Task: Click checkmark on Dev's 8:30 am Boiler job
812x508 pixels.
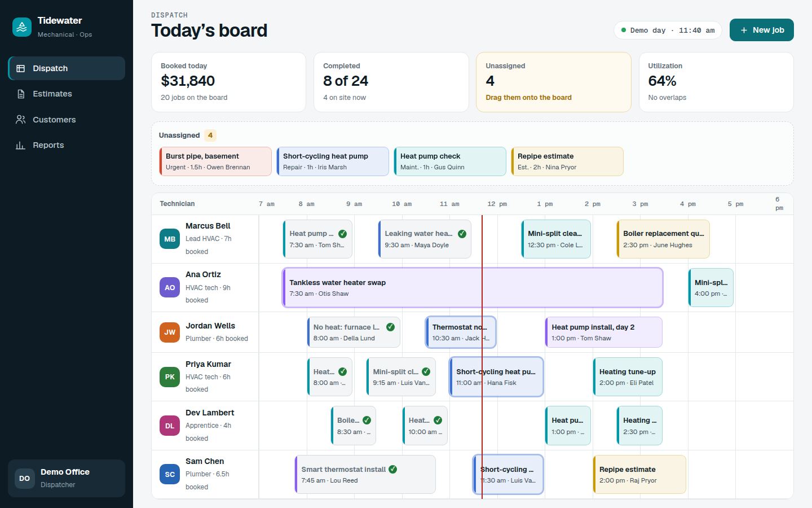Action: click(367, 420)
